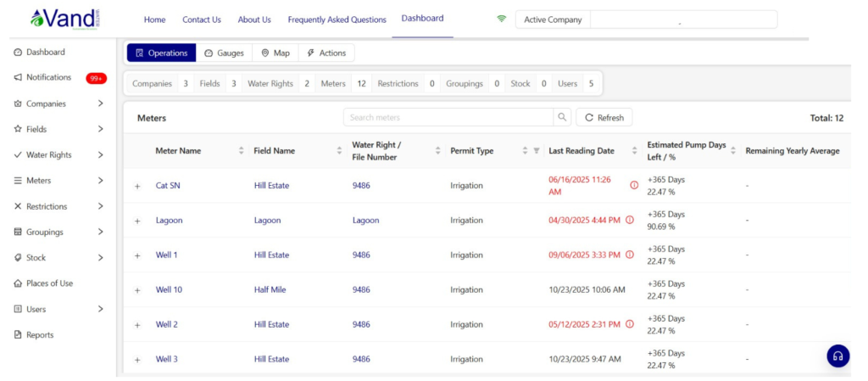Open Frequently Asked Questions in top navigation

pos(337,20)
